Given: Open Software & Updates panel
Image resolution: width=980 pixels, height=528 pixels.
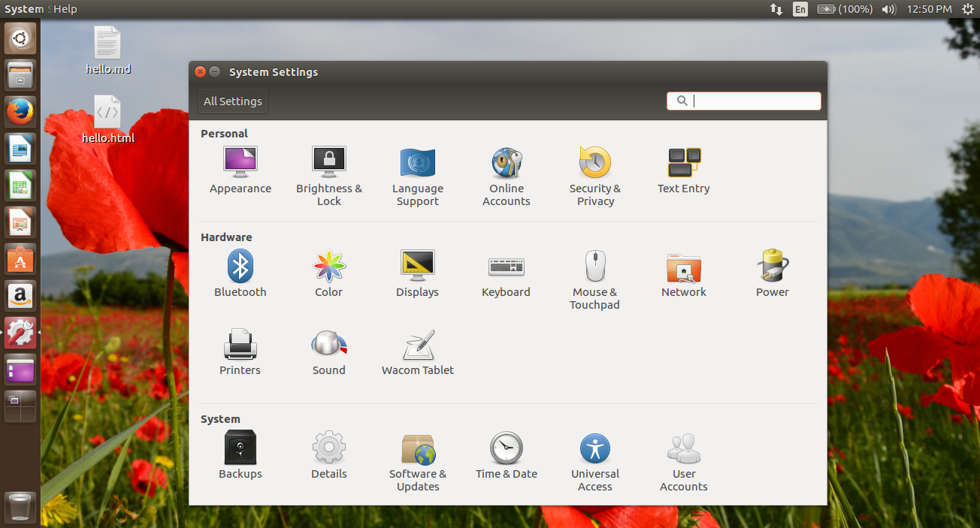Looking at the screenshot, I should point(418,461).
